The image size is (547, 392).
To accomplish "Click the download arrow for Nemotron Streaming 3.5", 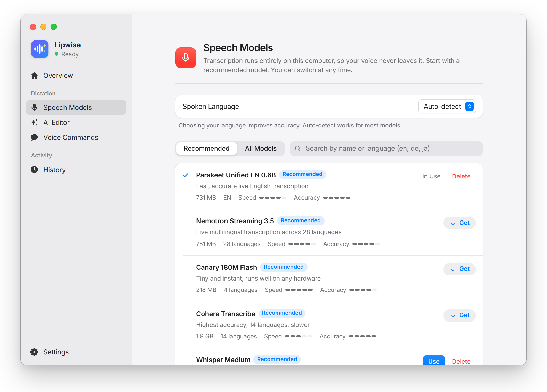I will [453, 223].
